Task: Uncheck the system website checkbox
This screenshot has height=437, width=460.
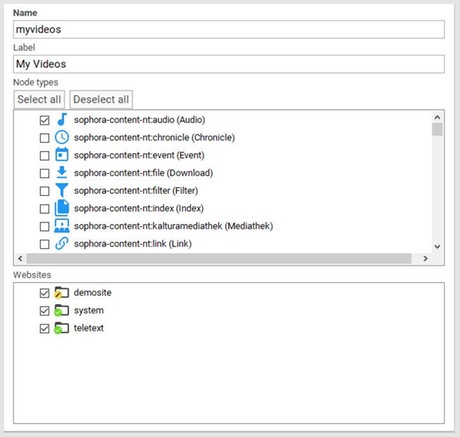Action: click(44, 311)
